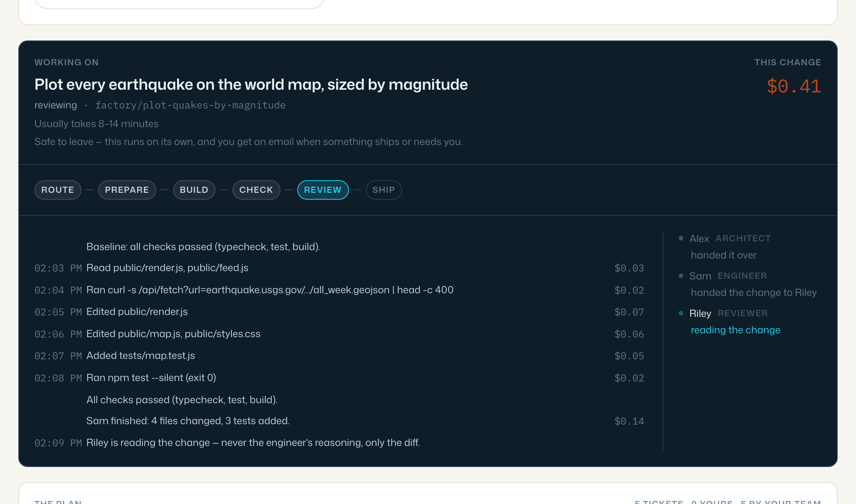This screenshot has width=856, height=504.
Task: Click 'All checks passed (typecheck, test, build).' line
Action: (x=182, y=400)
